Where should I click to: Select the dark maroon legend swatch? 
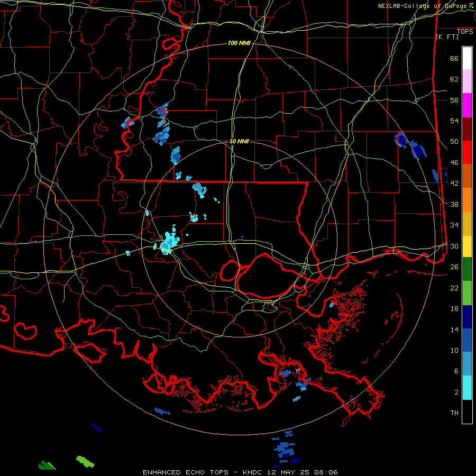click(x=467, y=129)
